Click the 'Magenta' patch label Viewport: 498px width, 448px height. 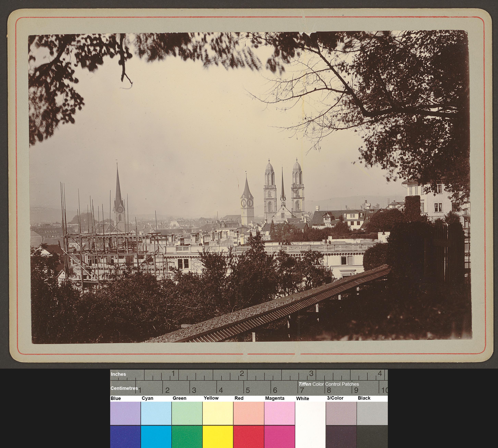coord(275,398)
